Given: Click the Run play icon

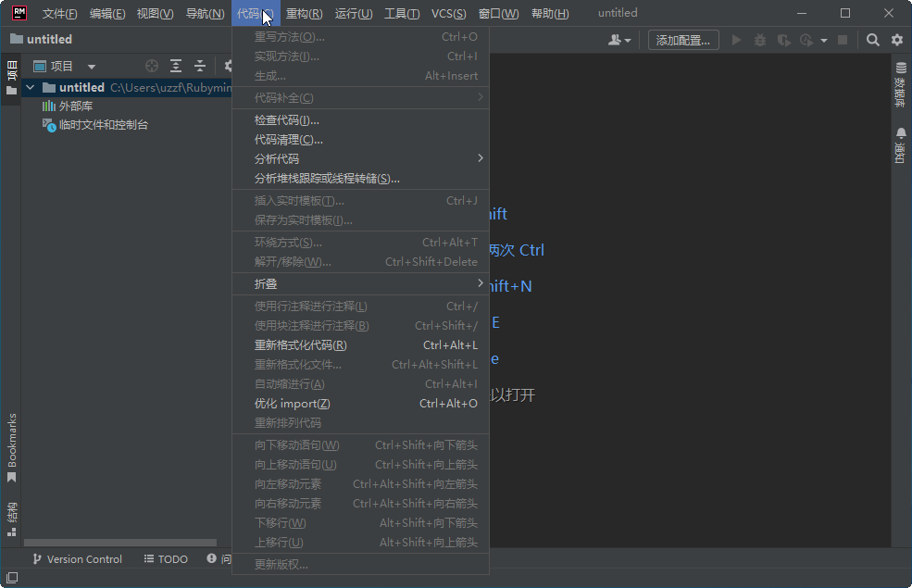Looking at the screenshot, I should (x=736, y=40).
